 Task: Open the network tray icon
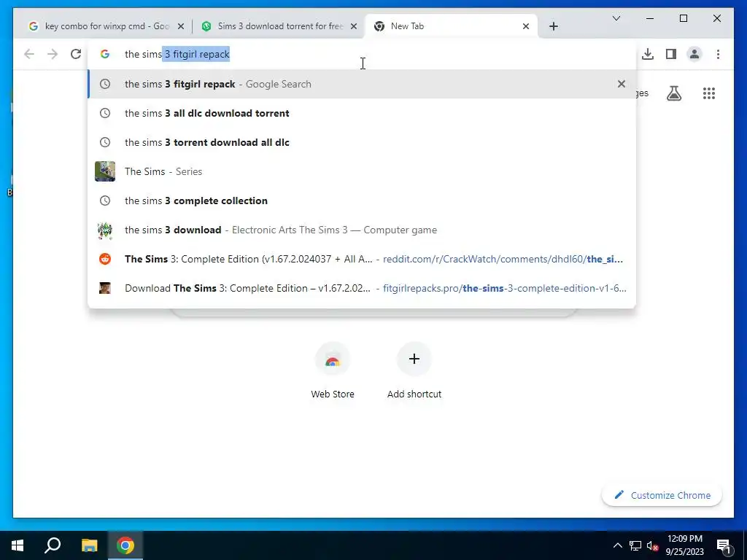(x=635, y=545)
